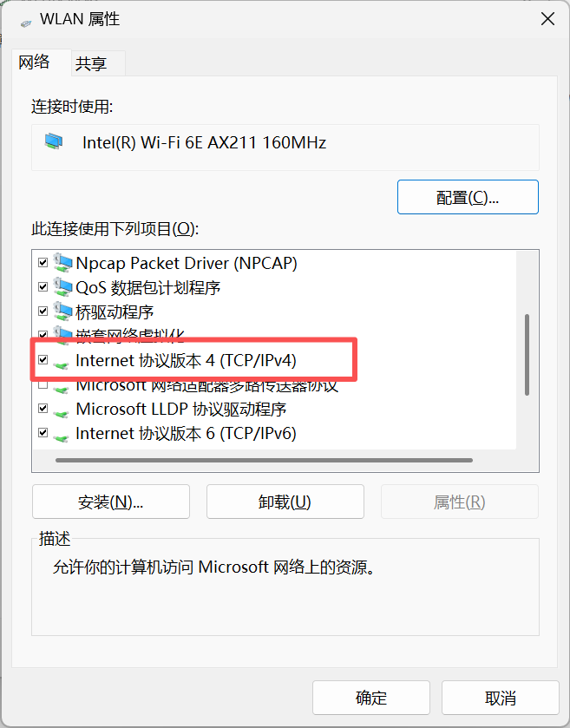Viewport: 570px width, 728px height.
Task: Toggle the Internet 协议版本 4 checkbox
Action: click(43, 359)
